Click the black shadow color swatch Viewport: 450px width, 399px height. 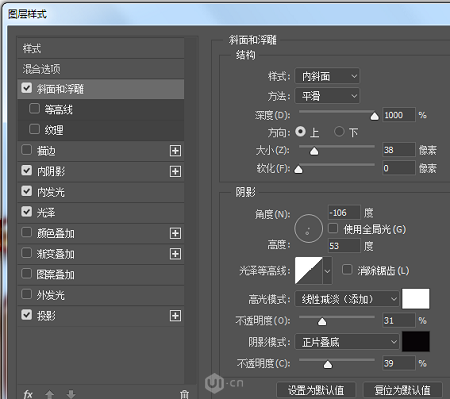point(416,341)
